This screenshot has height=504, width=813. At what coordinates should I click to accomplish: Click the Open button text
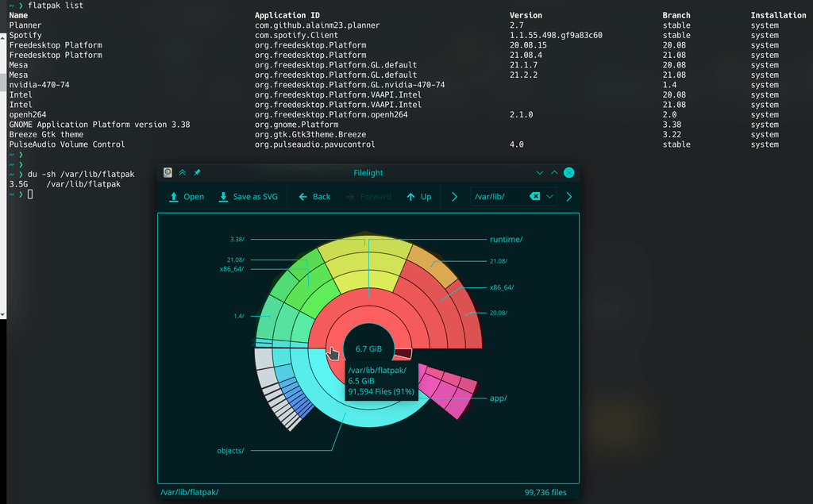tap(193, 196)
